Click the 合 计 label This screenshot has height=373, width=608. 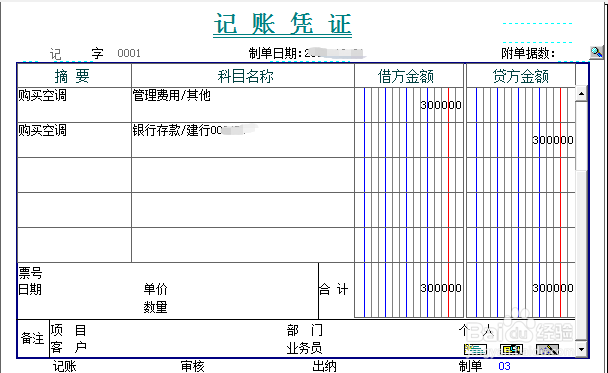click(333, 289)
